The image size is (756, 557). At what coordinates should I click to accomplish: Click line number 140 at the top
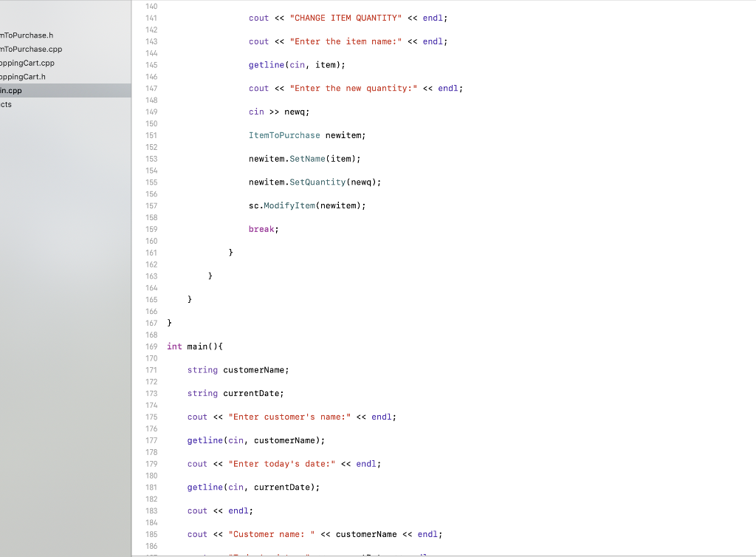(151, 6)
